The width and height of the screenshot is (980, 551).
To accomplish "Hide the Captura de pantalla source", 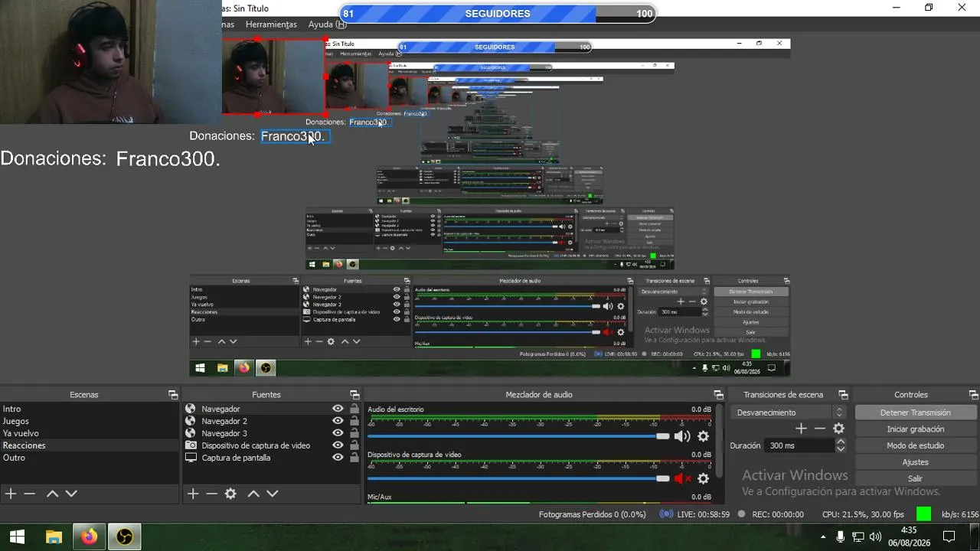I will 338,458.
